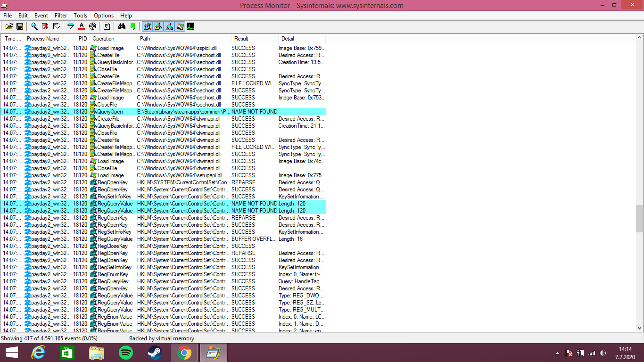This screenshot has height=362, width=644.
Task: Sort by the Process Name column header
Action: coord(47,39)
